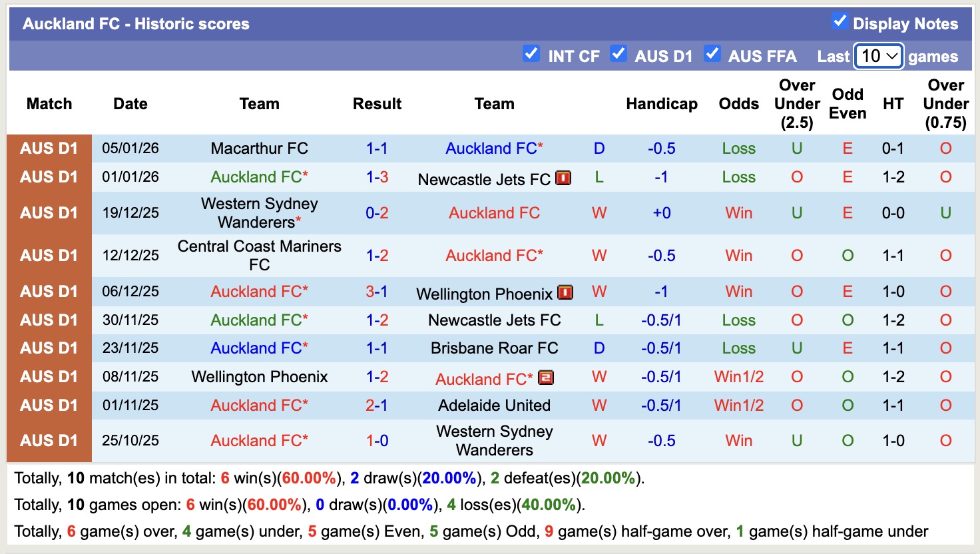Open the Macarthur FC team link
Image resolution: width=980 pixels, height=554 pixels.
point(259,148)
